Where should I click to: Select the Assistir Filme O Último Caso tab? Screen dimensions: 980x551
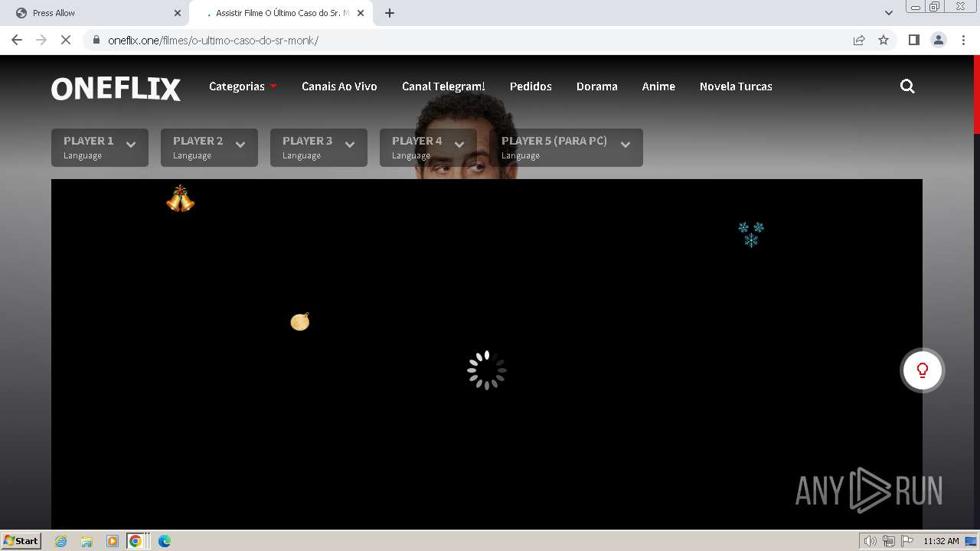point(280,13)
